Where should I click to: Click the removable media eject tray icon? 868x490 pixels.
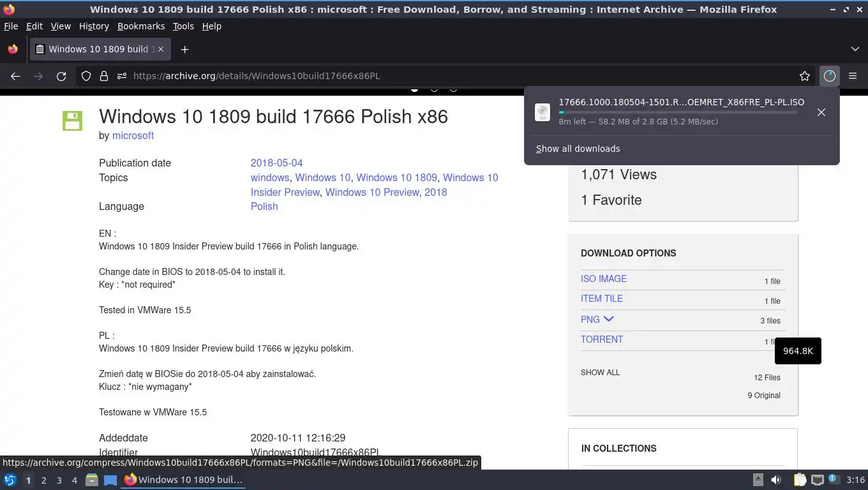[x=758, y=480]
